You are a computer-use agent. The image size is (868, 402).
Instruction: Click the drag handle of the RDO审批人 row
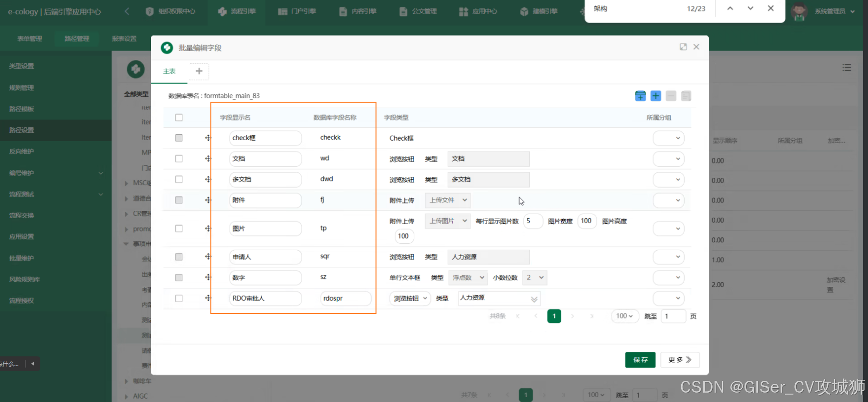pyautogui.click(x=208, y=298)
